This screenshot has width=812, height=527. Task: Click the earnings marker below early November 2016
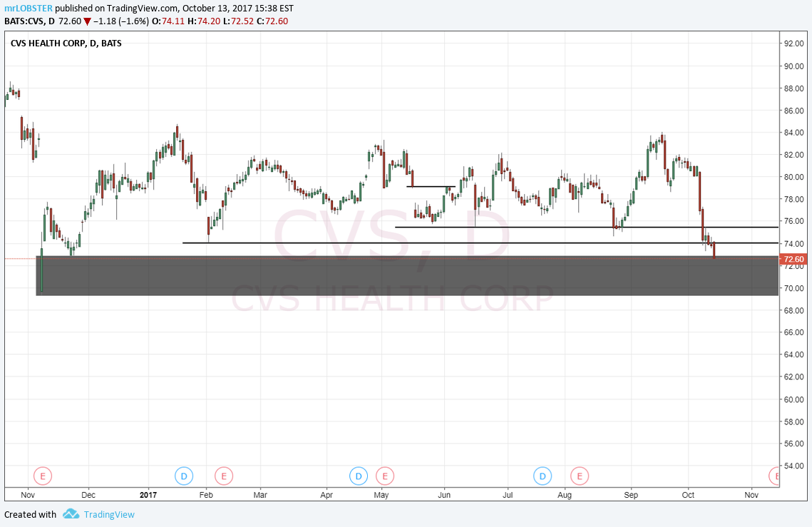(x=43, y=476)
